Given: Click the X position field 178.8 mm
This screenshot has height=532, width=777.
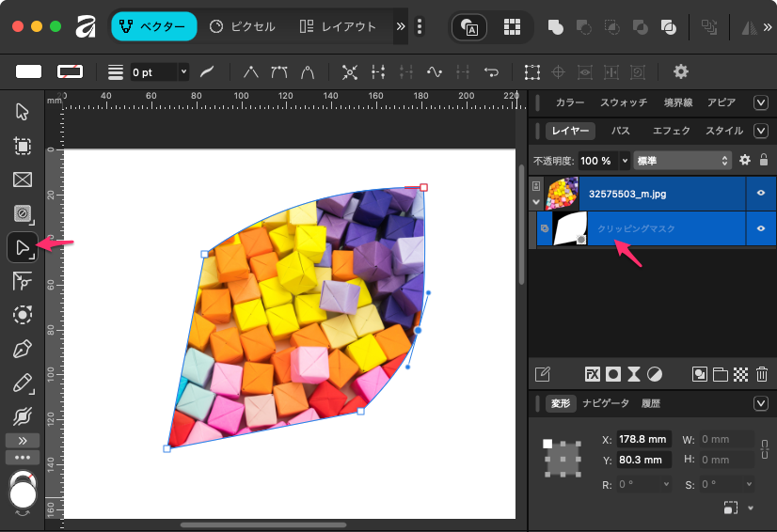Looking at the screenshot, I should tap(644, 439).
